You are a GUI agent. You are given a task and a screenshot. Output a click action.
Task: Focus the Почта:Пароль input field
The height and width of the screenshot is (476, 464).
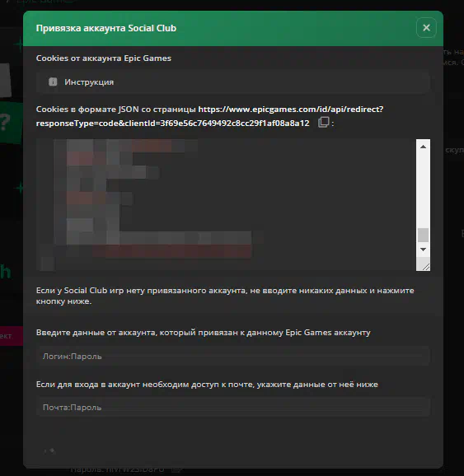tap(233, 407)
